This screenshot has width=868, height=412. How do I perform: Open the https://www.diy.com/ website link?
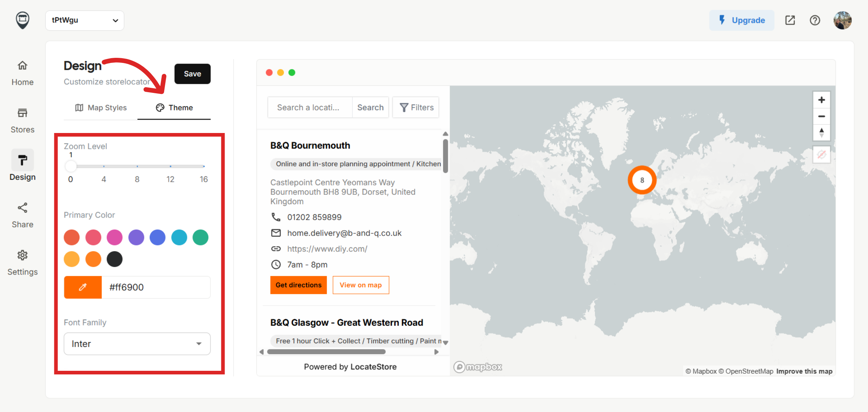(327, 249)
